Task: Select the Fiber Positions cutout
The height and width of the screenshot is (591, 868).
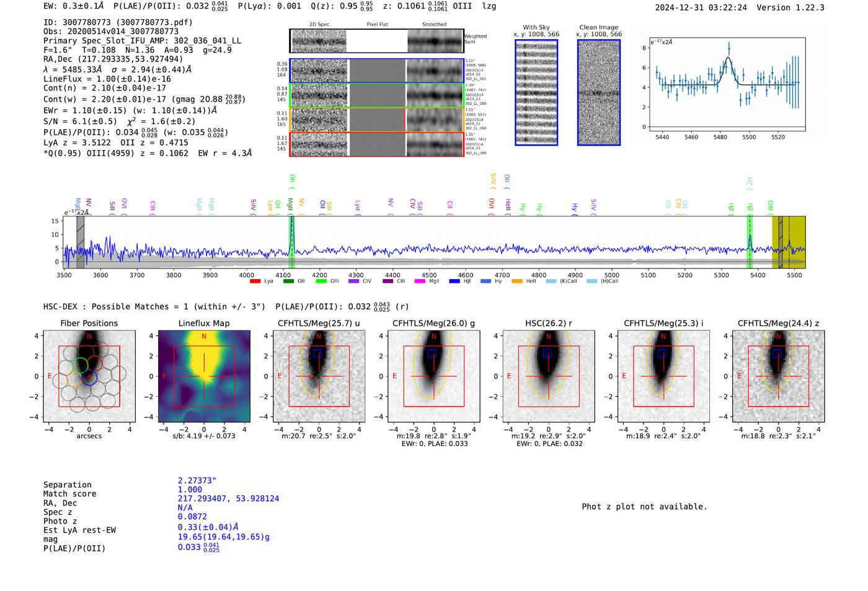Action: (x=89, y=376)
